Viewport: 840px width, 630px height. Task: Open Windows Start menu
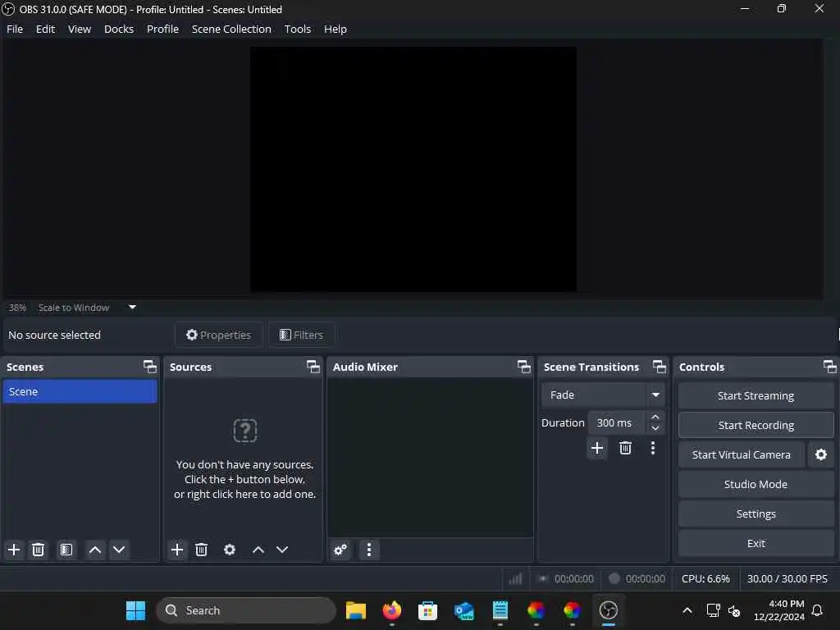pos(135,610)
